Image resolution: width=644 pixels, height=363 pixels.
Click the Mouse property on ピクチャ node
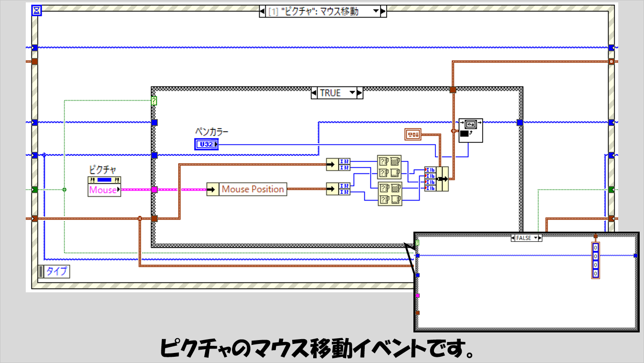pos(103,190)
